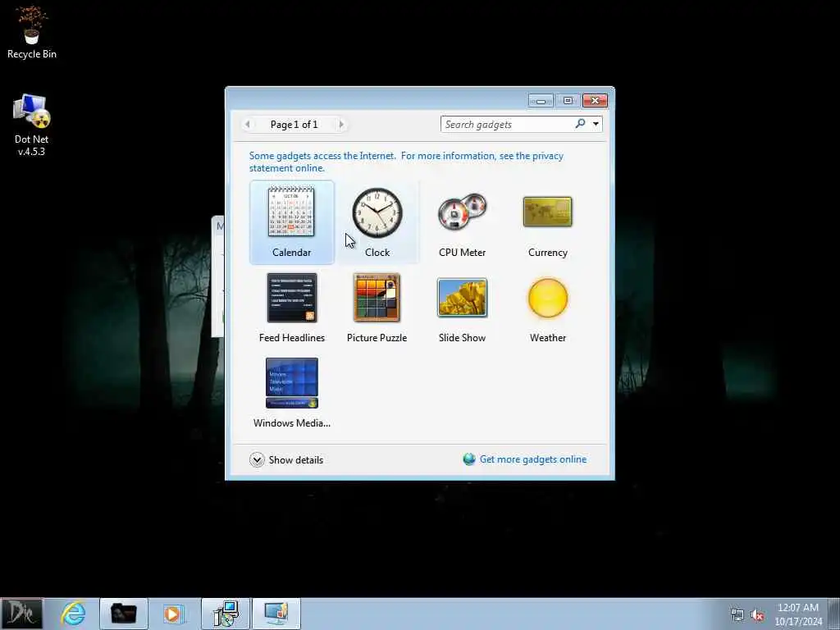840x630 pixels.
Task: Open the file explorer folder taskbar icon
Action: pos(123,614)
